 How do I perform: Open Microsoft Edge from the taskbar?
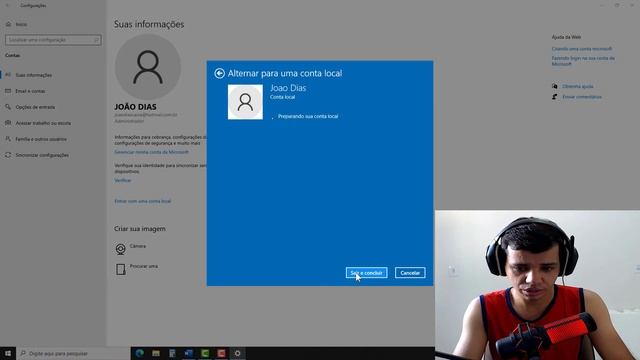click(x=140, y=353)
